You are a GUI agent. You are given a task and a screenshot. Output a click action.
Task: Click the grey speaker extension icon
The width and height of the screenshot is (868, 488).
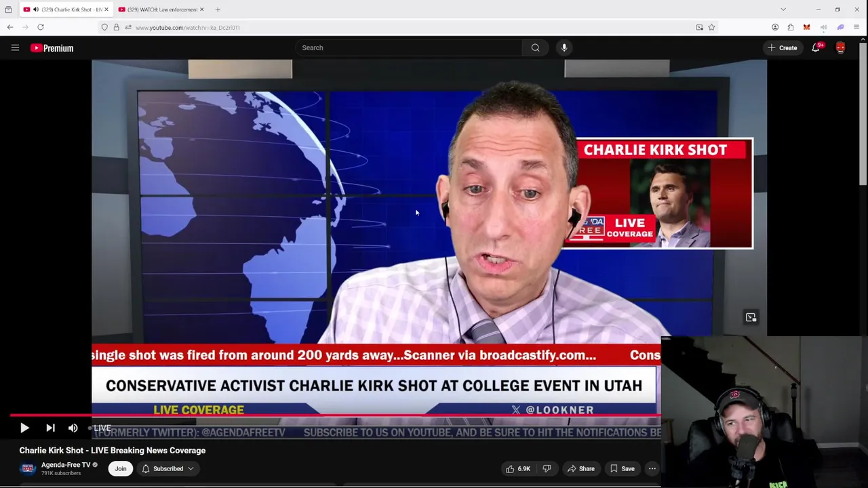click(x=823, y=27)
